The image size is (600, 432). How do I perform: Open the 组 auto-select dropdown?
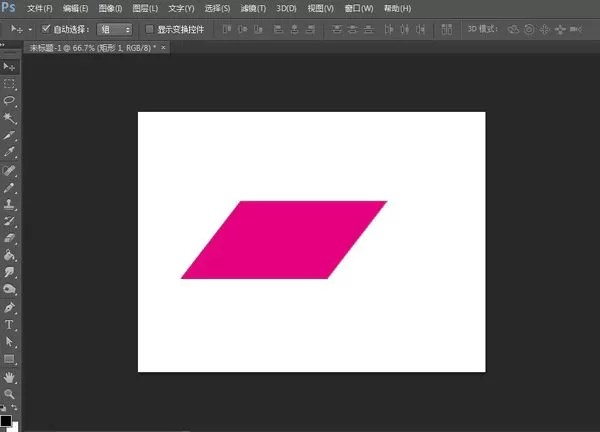click(114, 29)
